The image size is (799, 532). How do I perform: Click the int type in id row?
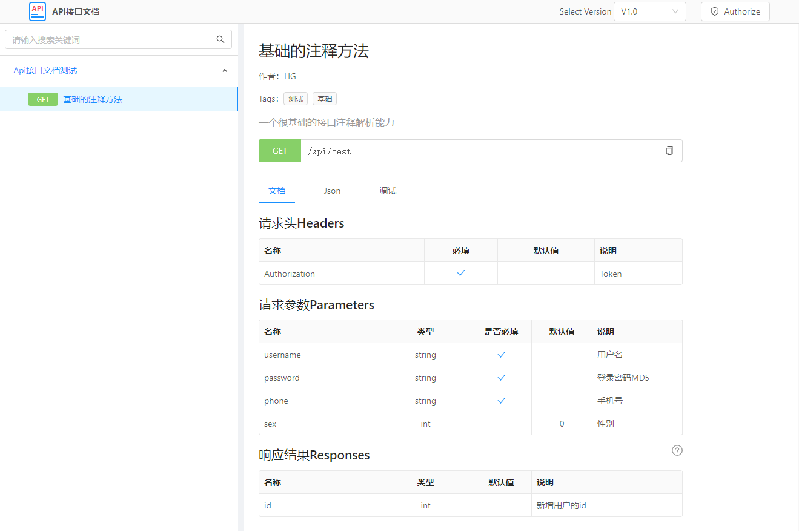point(425,505)
